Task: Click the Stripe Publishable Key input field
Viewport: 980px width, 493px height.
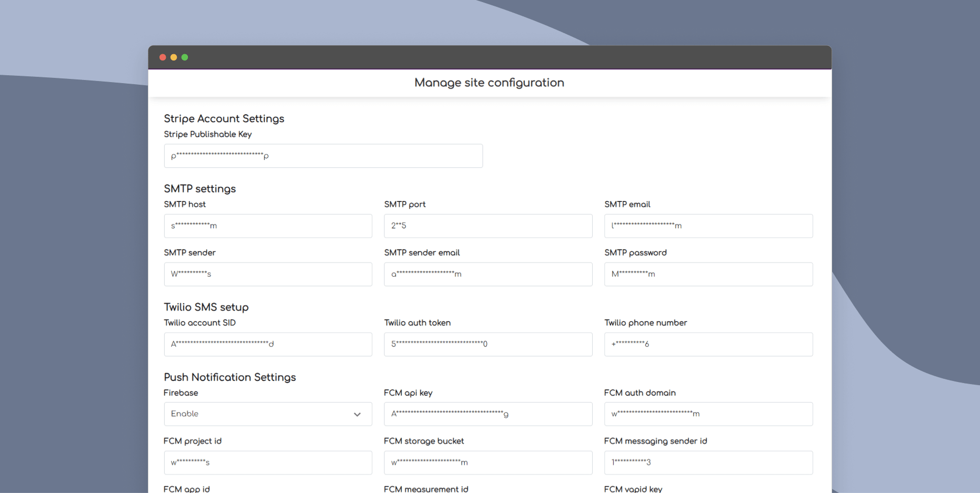Action: 323,156
